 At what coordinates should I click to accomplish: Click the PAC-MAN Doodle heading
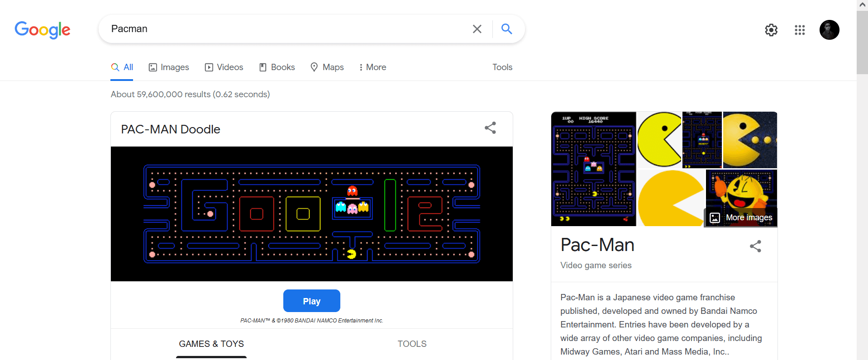[x=171, y=129]
